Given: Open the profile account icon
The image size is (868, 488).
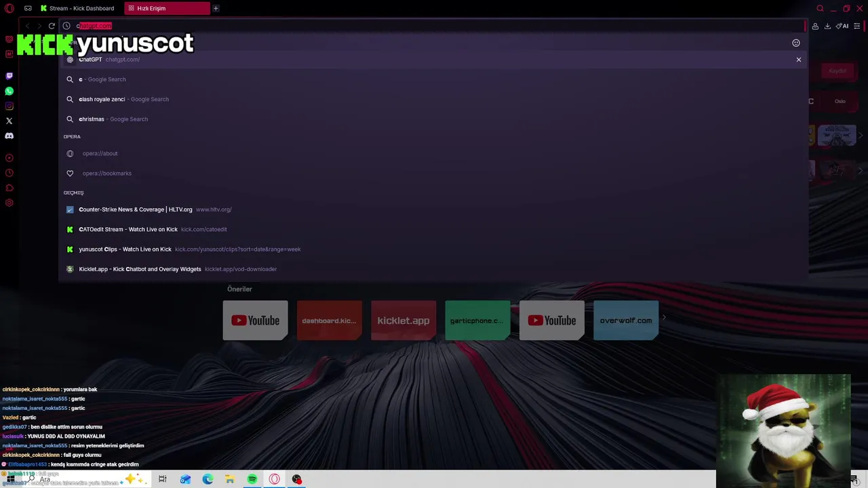Looking at the screenshot, I should [x=815, y=26].
